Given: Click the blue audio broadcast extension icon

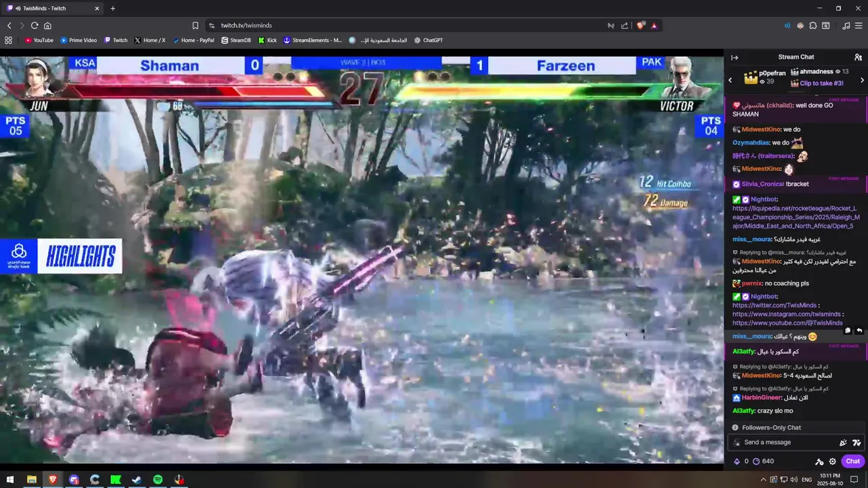Looking at the screenshot, I should click(787, 26).
